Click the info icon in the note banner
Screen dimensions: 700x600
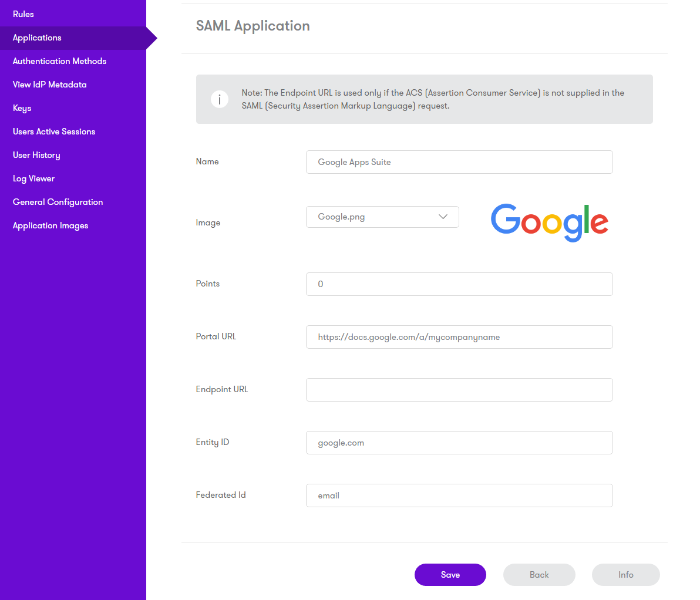tap(219, 99)
